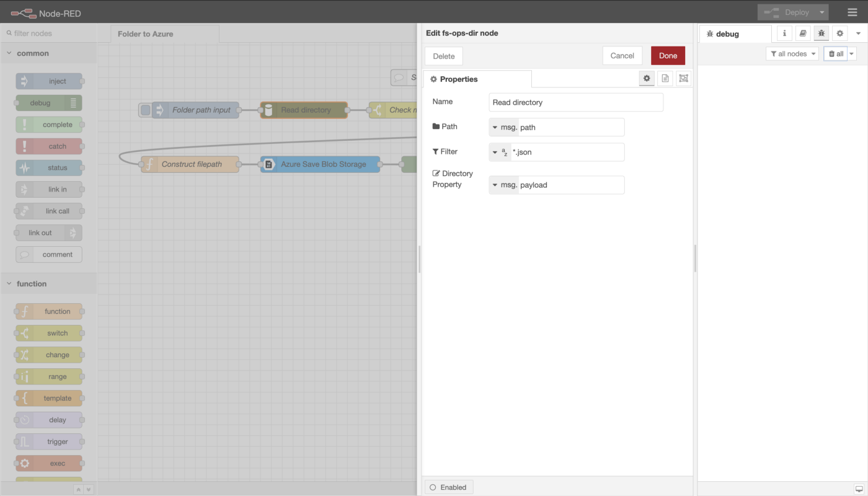
Task: Click into the Name text field
Action: click(576, 102)
